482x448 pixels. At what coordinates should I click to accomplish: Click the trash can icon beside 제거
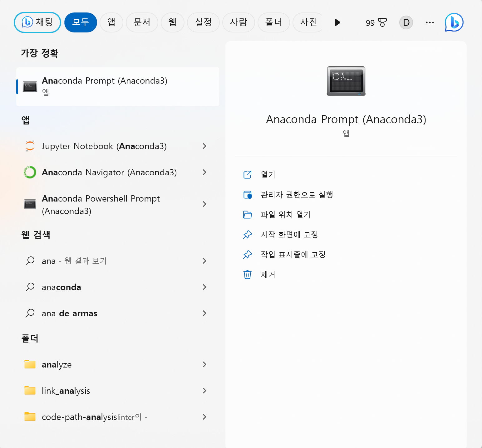click(x=247, y=275)
